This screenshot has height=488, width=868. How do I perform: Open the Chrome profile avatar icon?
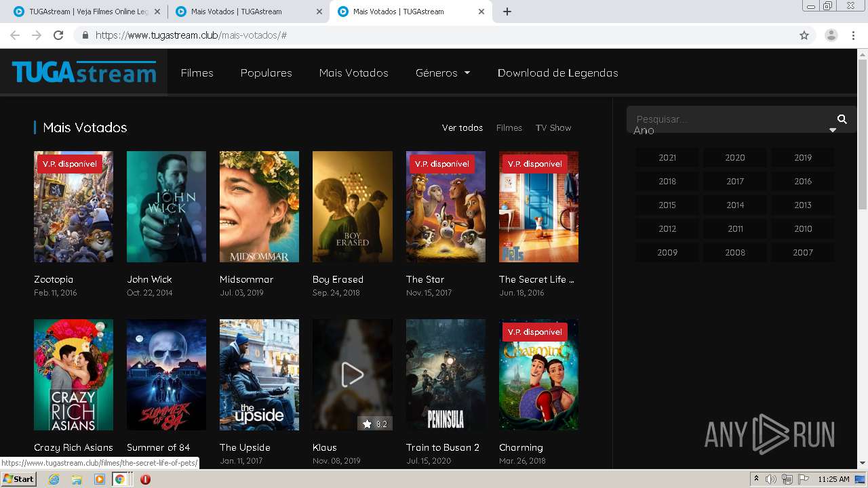[831, 35]
